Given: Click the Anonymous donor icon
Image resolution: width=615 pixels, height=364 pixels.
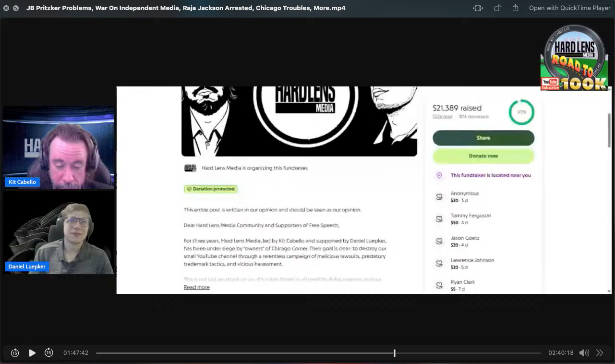Looking at the screenshot, I should (x=439, y=197).
